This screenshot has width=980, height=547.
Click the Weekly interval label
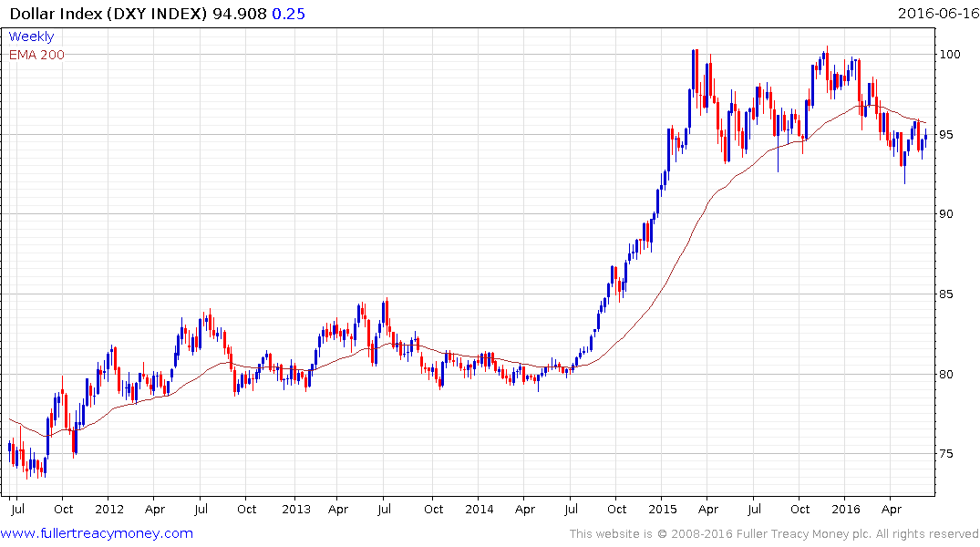point(31,36)
